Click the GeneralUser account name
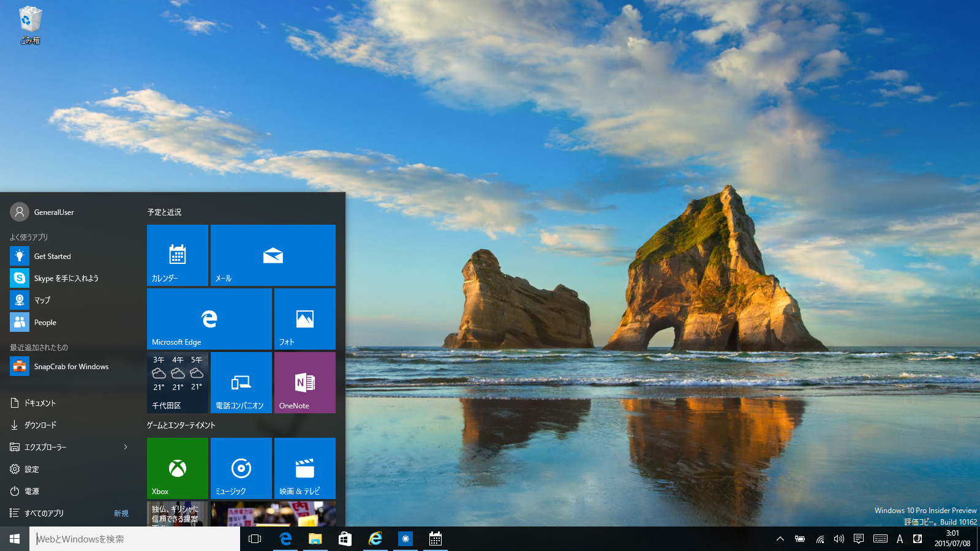 point(54,212)
